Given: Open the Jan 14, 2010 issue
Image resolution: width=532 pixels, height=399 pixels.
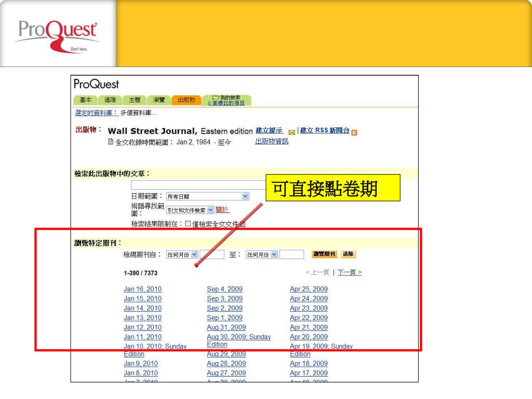Looking at the screenshot, I should 142,308.
